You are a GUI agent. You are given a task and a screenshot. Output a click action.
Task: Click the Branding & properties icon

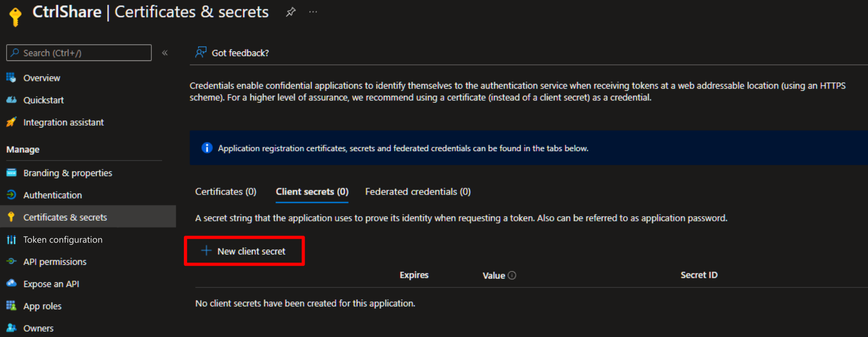point(11,173)
